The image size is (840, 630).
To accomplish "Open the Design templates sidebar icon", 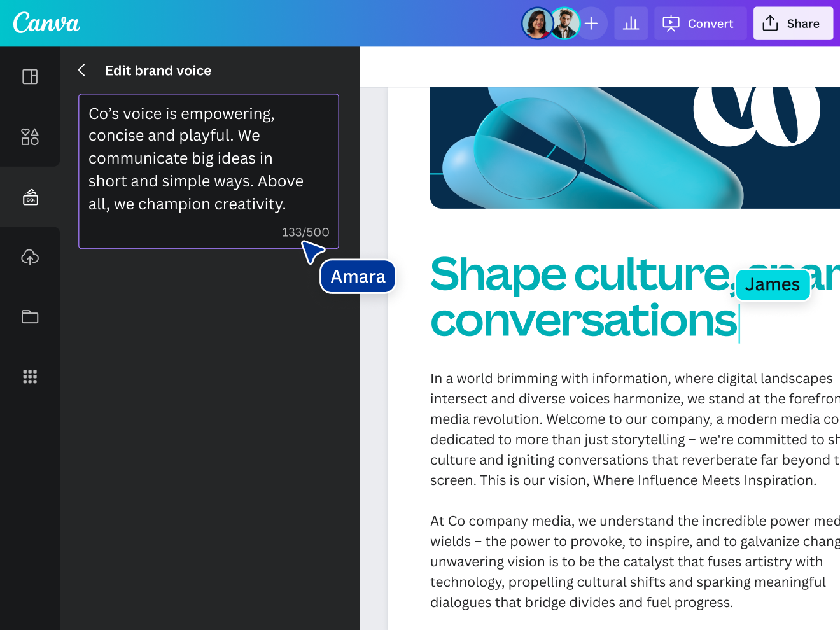I will tap(30, 77).
